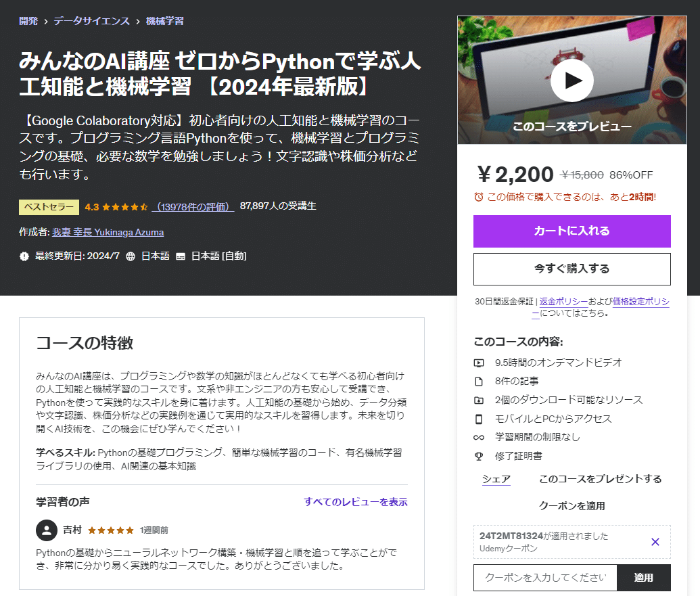Add the course to cart with カートに入れる
The height and width of the screenshot is (596, 700).
click(x=571, y=231)
